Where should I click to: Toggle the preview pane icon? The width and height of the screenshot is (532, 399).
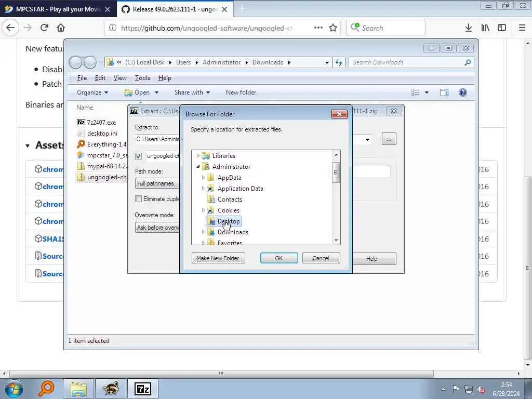pyautogui.click(x=444, y=92)
